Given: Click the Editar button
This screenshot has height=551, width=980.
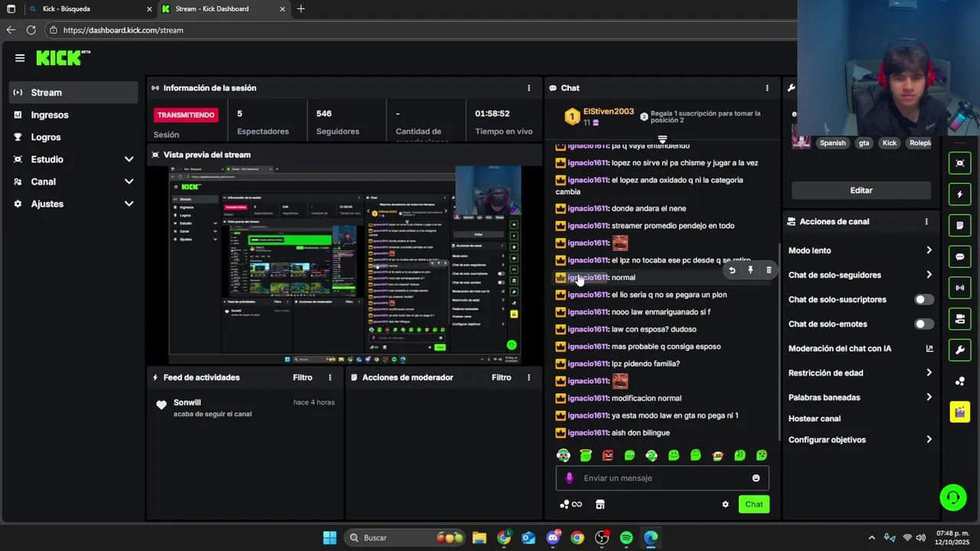Looking at the screenshot, I should (861, 191).
